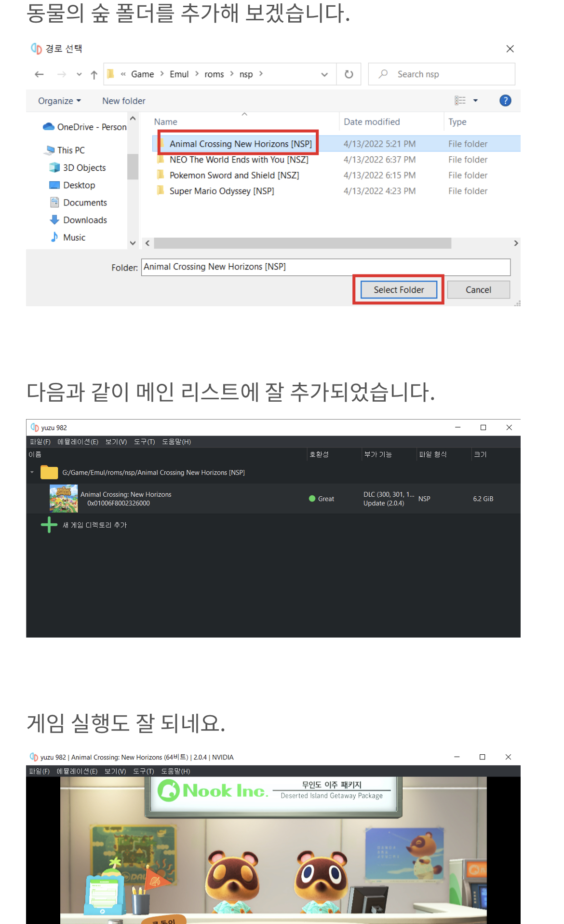
Task: Select Pokemon Sword and Shield [NSZ] folder
Action: tap(234, 175)
